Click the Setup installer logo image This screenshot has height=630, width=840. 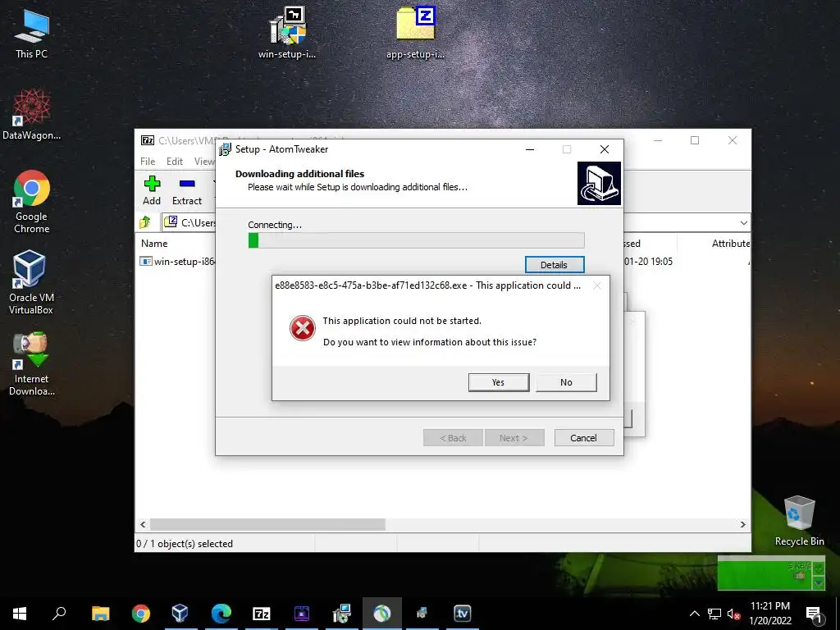599,183
